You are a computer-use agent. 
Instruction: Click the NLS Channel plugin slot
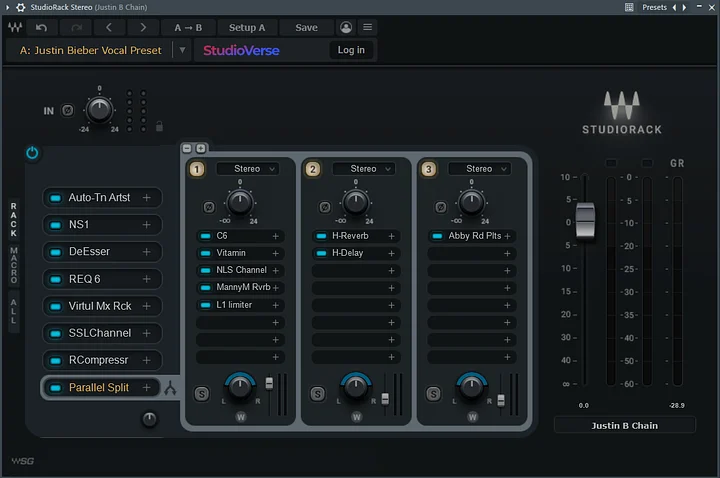240,270
